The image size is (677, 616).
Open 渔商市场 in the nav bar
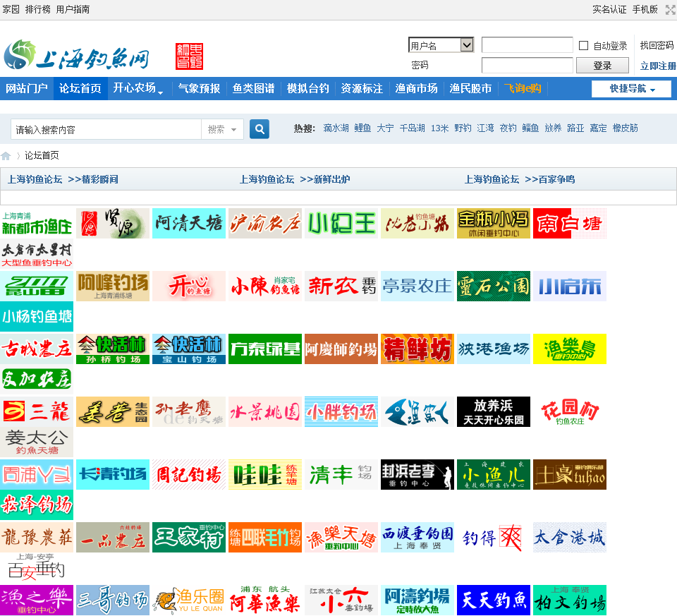click(416, 89)
